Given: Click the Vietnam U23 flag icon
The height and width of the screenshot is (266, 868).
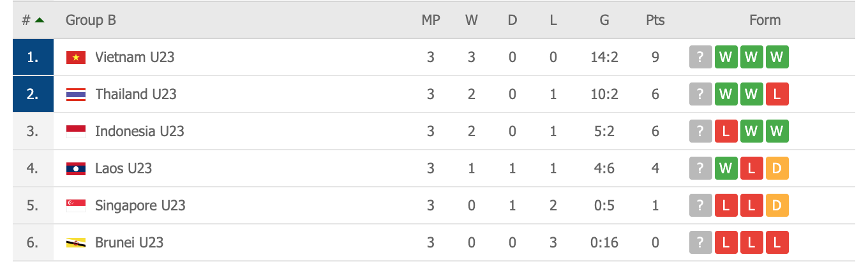Looking at the screenshot, I should coord(75,58).
